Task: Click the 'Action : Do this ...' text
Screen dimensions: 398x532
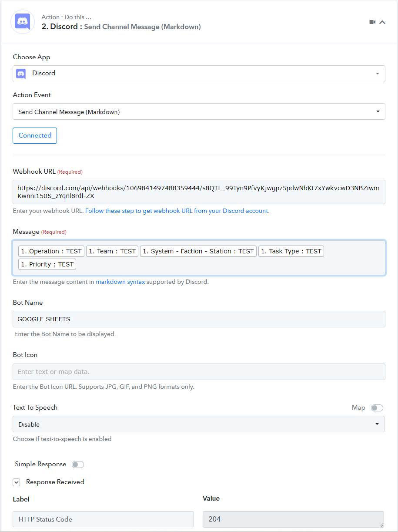Action: (x=67, y=17)
